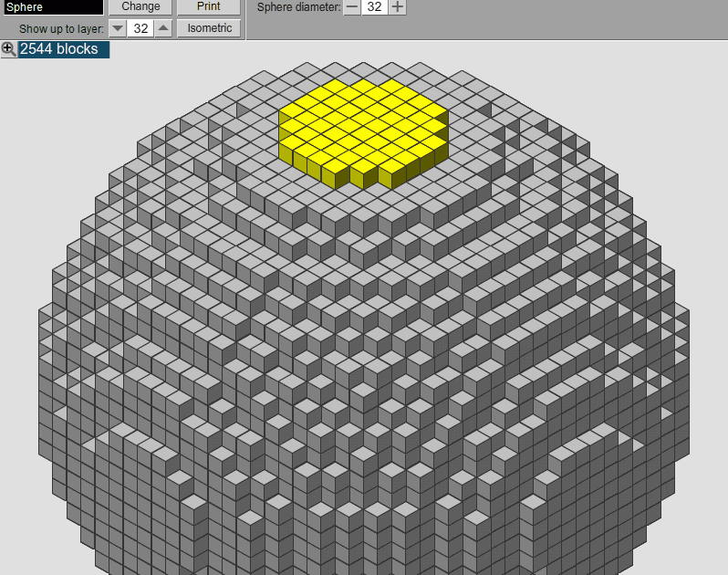This screenshot has height=575, width=728.
Task: Click the Sphere diameter label
Action: point(298,7)
